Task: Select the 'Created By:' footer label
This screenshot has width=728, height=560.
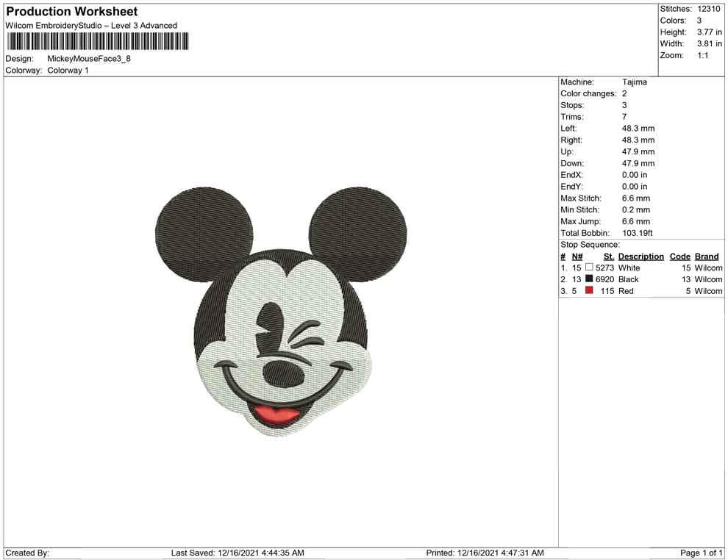Action: (27, 553)
